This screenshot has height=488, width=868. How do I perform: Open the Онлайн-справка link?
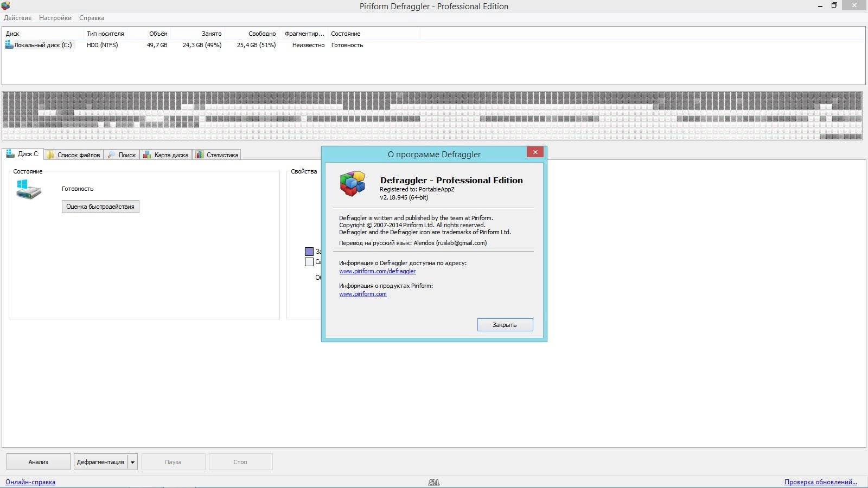pyautogui.click(x=30, y=482)
